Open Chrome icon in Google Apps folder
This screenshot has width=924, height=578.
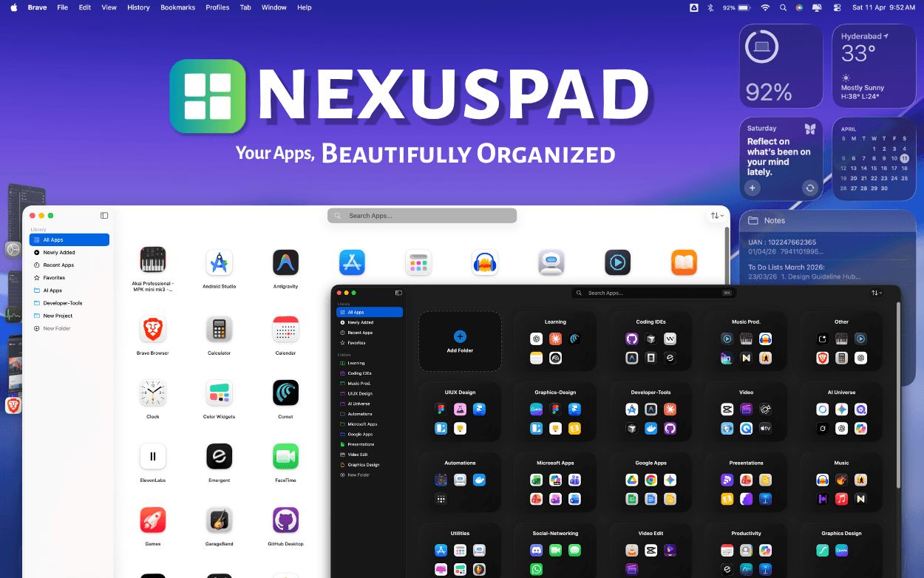[650, 480]
